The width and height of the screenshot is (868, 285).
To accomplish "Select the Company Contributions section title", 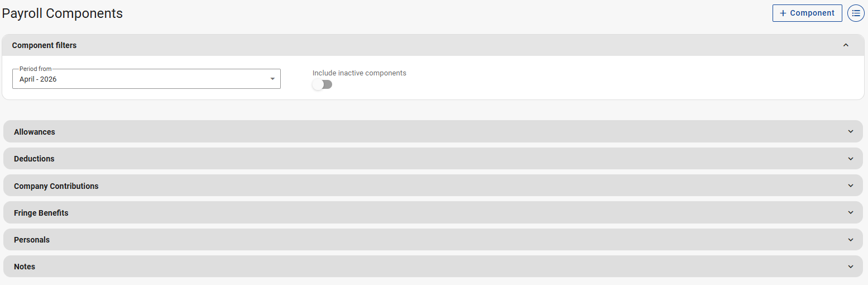I will 56,186.
